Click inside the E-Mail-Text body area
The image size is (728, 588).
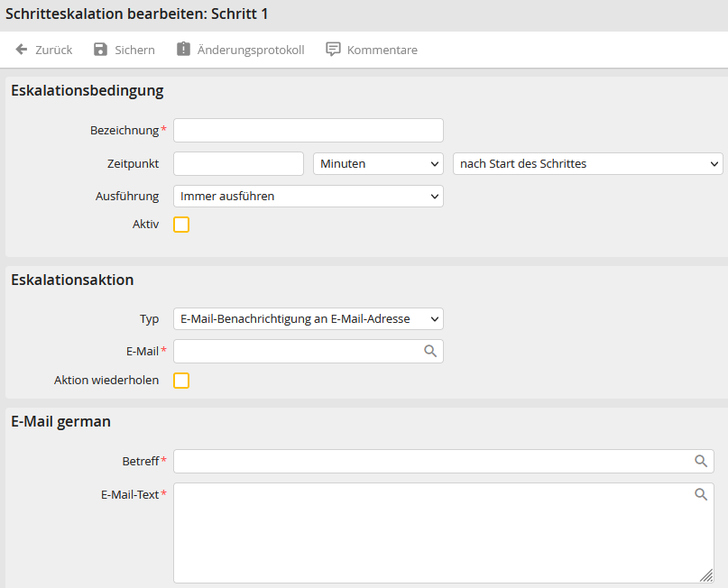[x=433, y=537]
